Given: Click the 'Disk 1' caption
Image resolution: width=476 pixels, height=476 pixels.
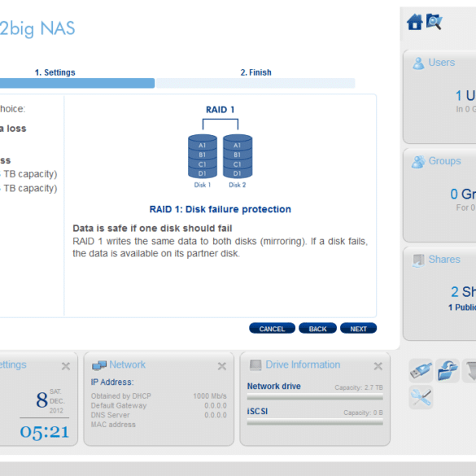Looking at the screenshot, I should [203, 185].
